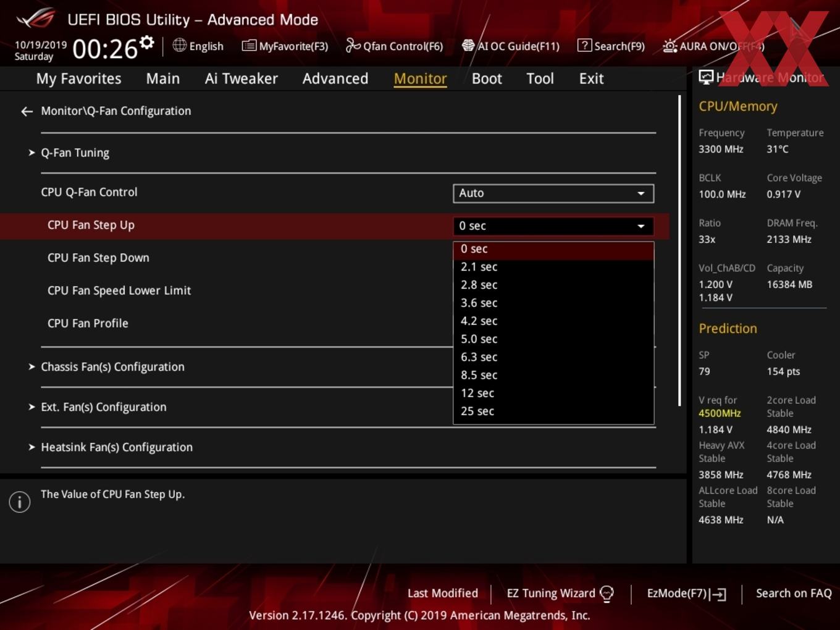
Task: Click the Temperature 31°C reading
Action: (x=778, y=149)
